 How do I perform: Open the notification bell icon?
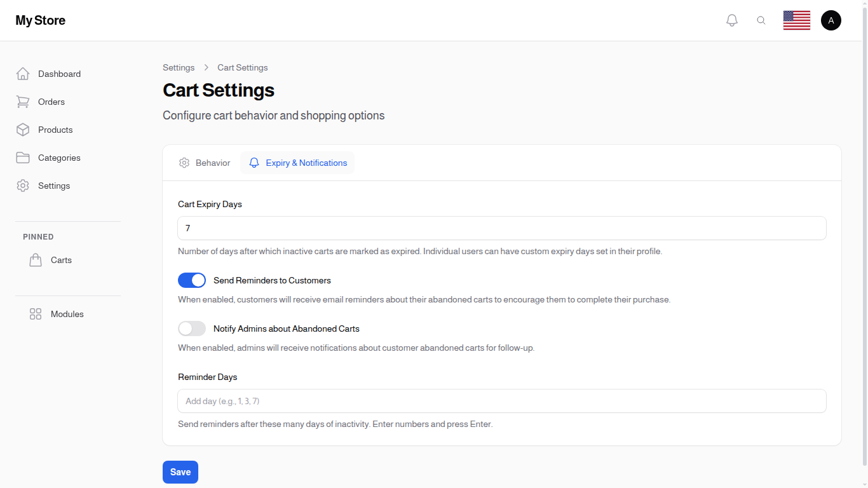731,20
